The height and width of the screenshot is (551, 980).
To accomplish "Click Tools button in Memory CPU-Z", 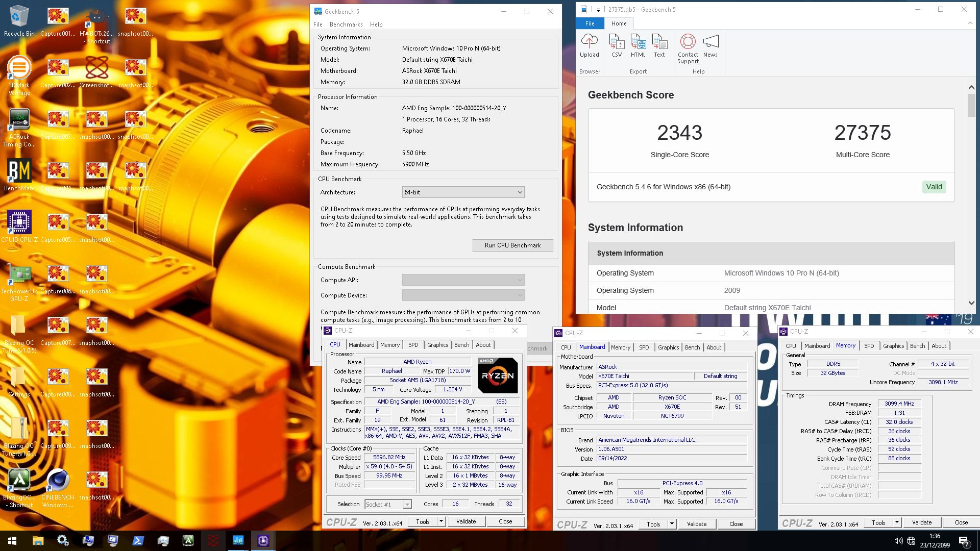I will (x=878, y=522).
